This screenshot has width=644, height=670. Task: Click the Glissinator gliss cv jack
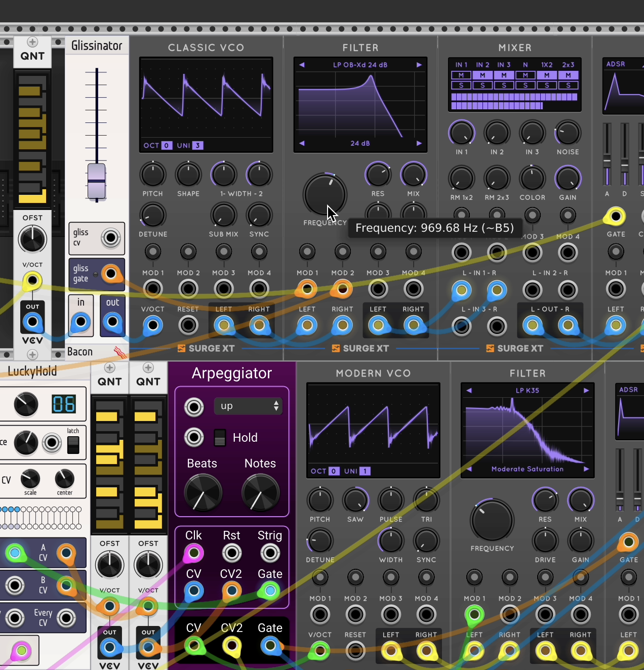tap(111, 238)
